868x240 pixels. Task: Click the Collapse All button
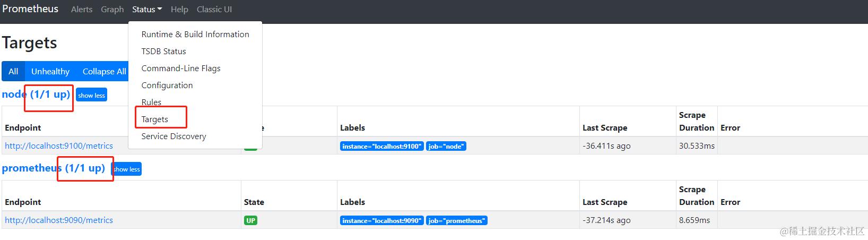[104, 71]
